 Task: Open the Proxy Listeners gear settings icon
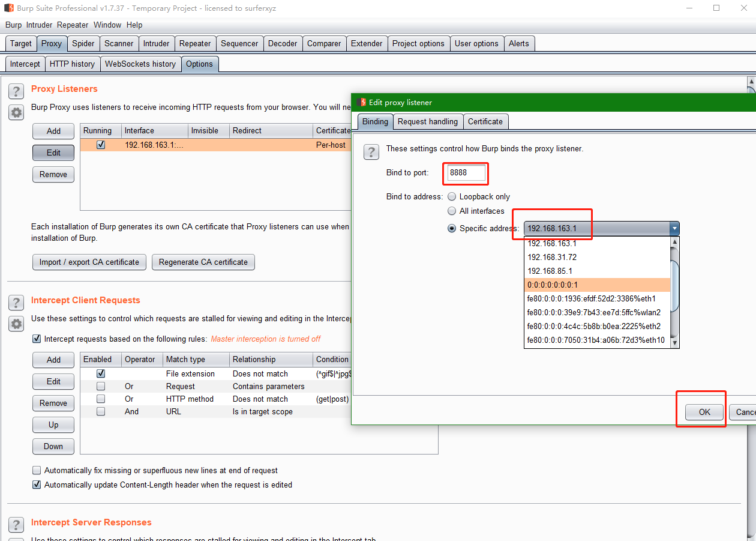pyautogui.click(x=16, y=112)
